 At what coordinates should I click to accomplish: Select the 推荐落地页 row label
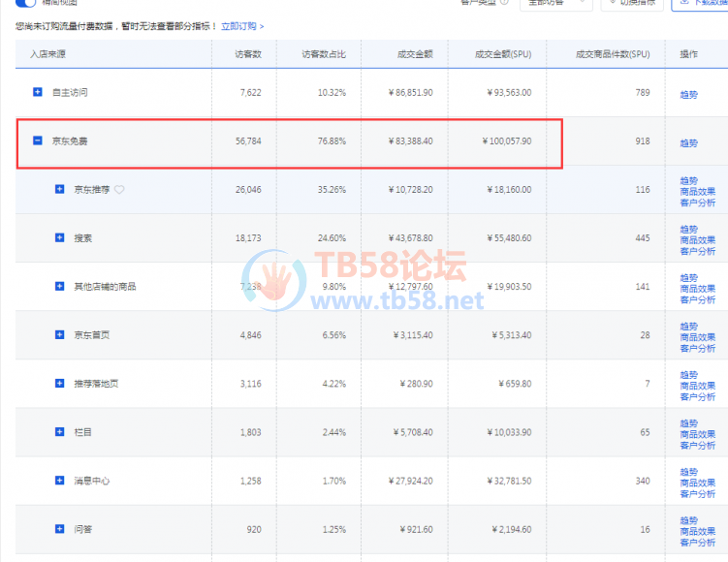tap(96, 384)
